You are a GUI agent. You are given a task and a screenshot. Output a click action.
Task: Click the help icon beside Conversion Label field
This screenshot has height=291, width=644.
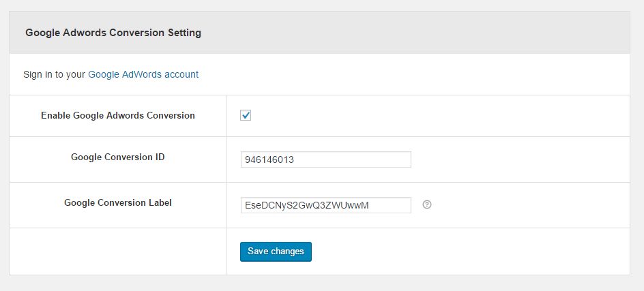(x=427, y=204)
